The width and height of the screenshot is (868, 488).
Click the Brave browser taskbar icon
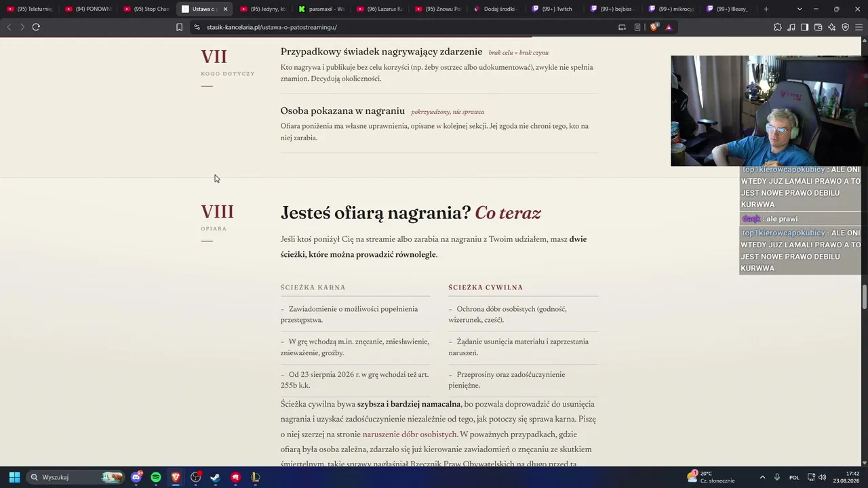click(176, 477)
